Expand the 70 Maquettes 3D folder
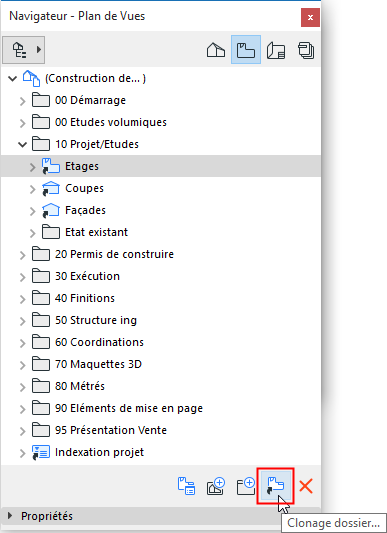The height and width of the screenshot is (533, 387). pos(22,365)
